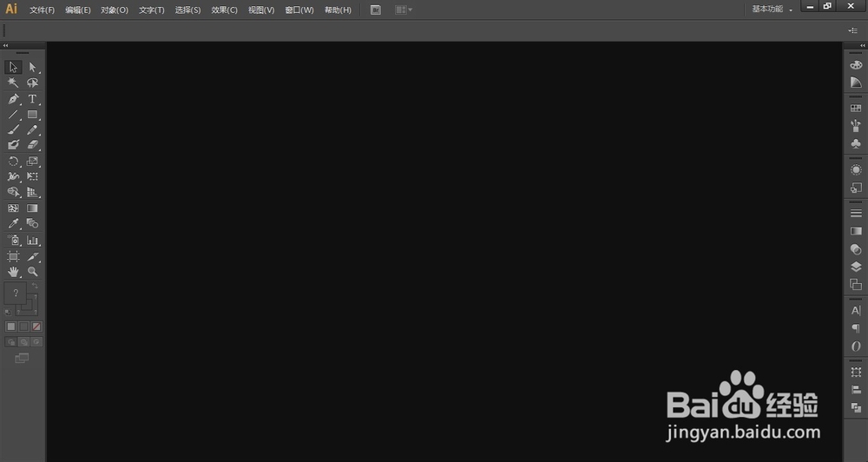868x462 pixels.
Task: Select the Perspective Grid tool
Action: [x=33, y=192]
